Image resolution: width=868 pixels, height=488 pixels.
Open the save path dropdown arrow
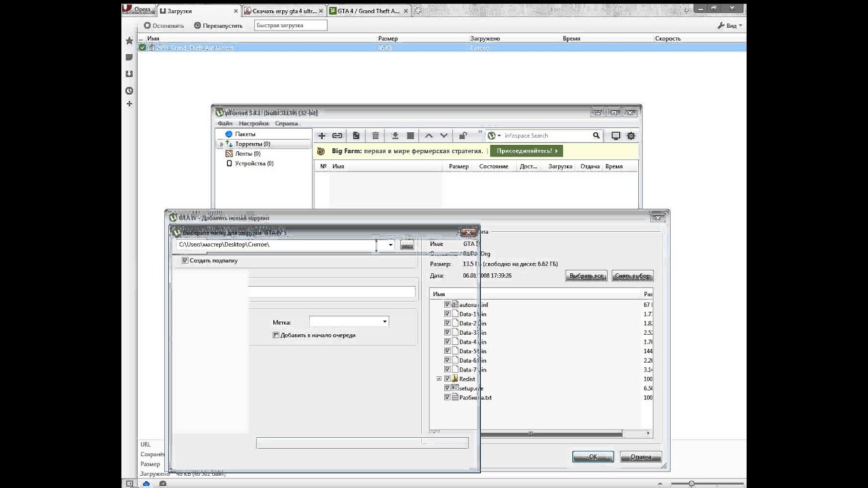[x=391, y=245]
